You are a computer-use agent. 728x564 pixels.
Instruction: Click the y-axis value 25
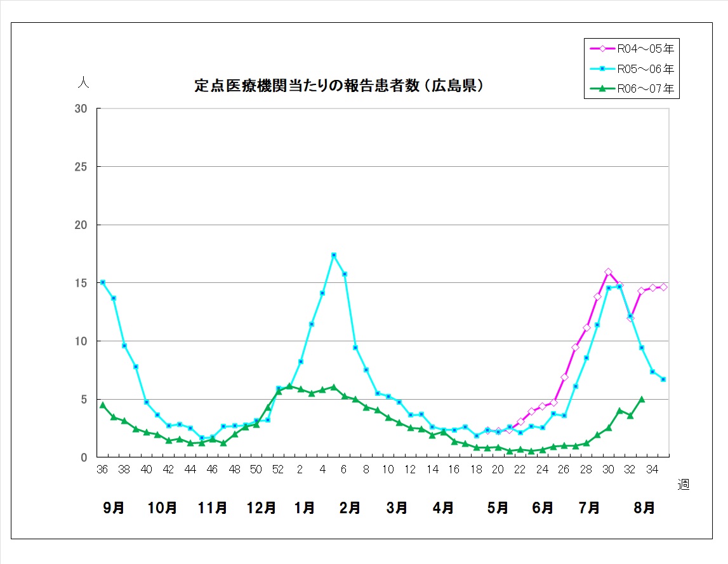[81, 167]
